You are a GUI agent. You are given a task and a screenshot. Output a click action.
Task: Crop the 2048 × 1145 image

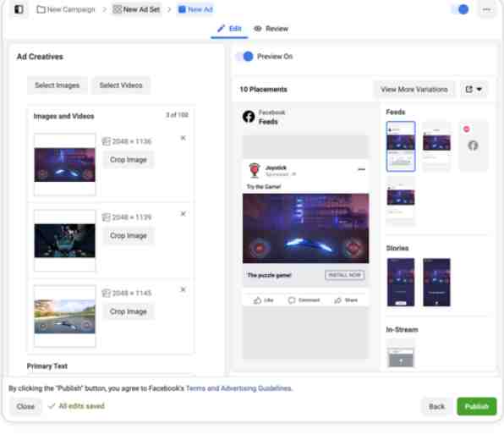click(129, 311)
